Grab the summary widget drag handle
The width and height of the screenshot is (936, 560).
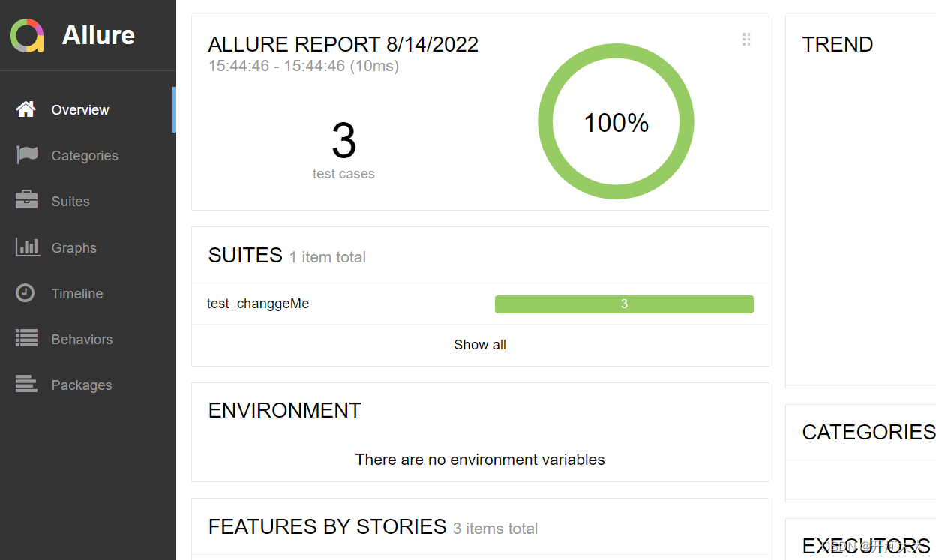click(746, 40)
